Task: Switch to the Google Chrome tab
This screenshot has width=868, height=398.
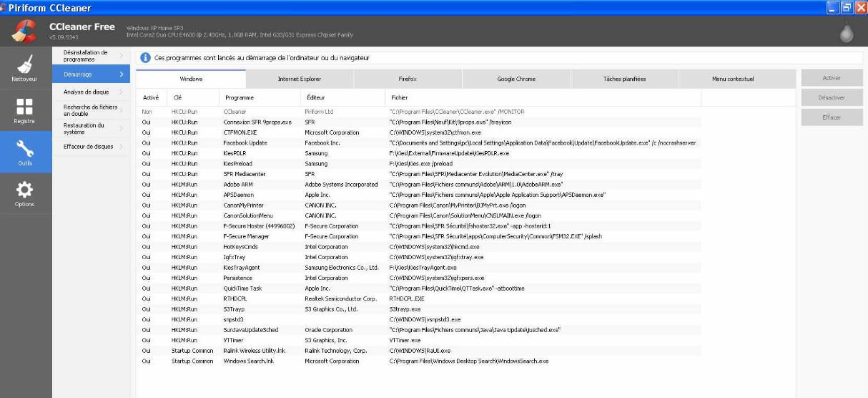Action: 516,79
